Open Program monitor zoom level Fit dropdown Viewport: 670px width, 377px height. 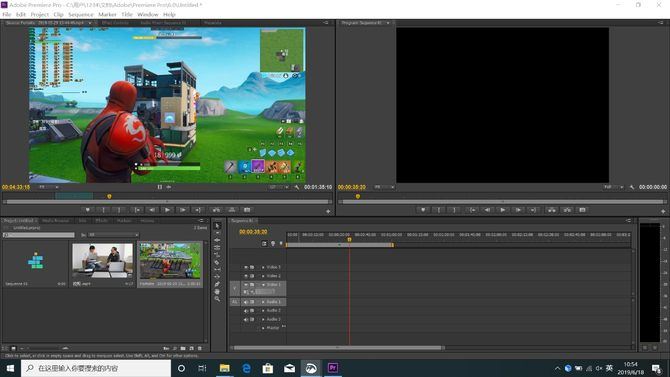[x=384, y=187]
